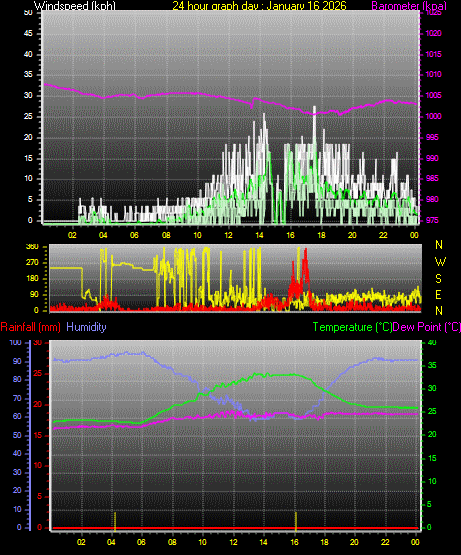
Task: Click barometer axis value 990
Action: point(432,158)
